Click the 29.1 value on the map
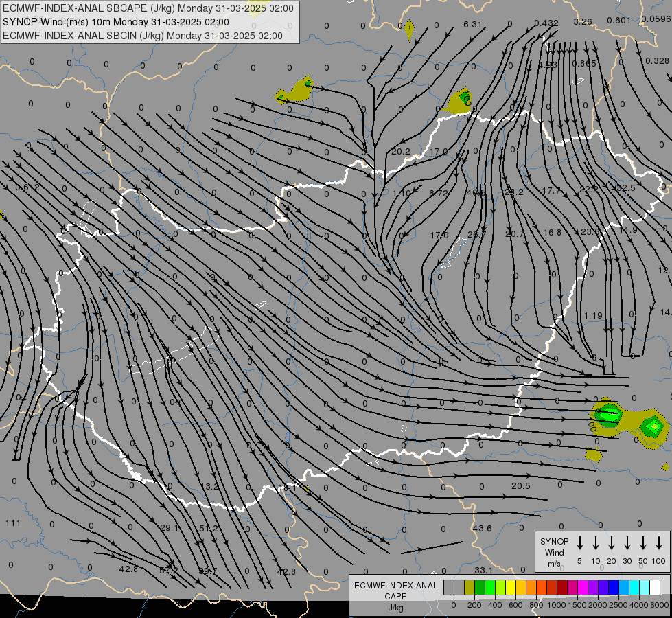Image resolution: width=672 pixels, height=618 pixels. (x=170, y=528)
